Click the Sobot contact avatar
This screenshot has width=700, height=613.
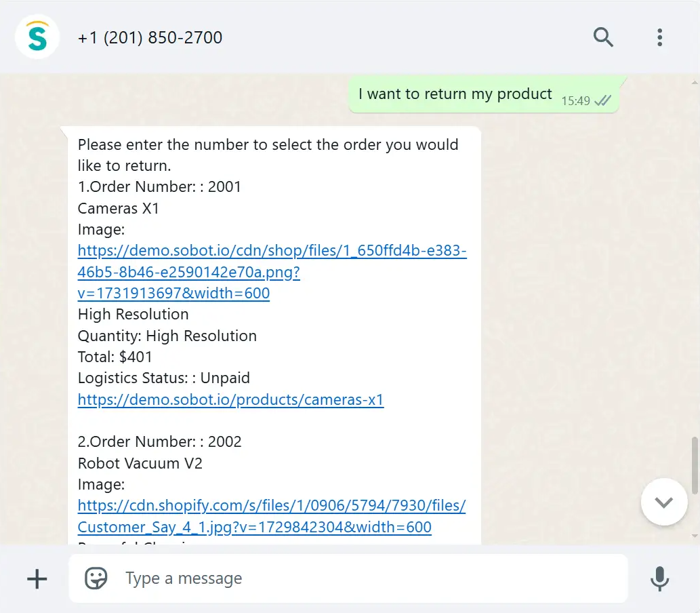37,37
